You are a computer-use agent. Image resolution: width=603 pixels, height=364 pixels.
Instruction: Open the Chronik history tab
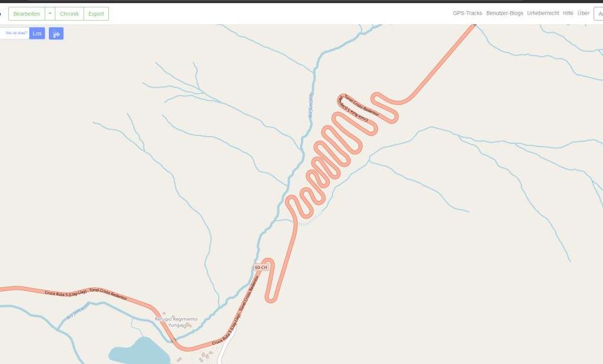69,14
